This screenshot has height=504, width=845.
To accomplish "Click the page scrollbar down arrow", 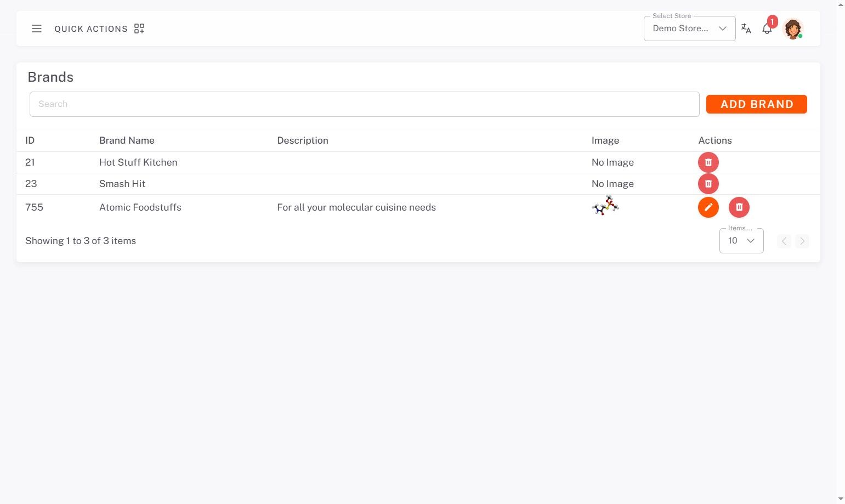I will (x=841, y=499).
